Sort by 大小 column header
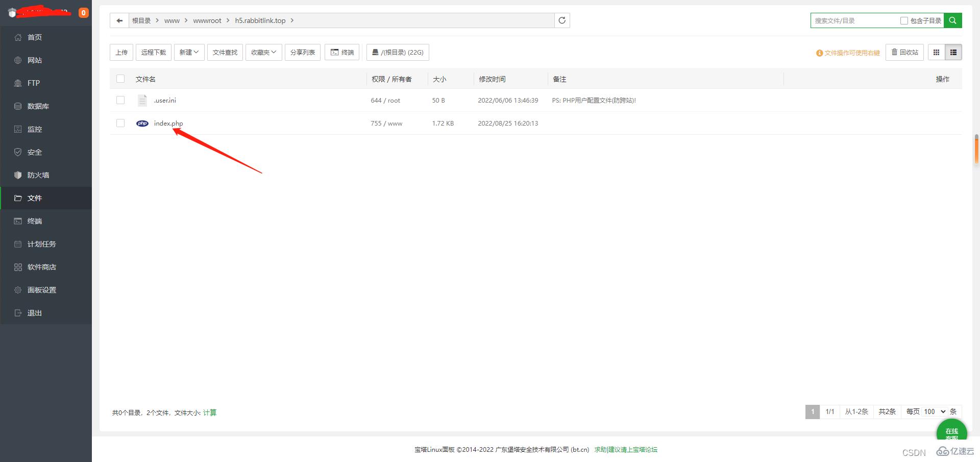980x462 pixels. [439, 79]
